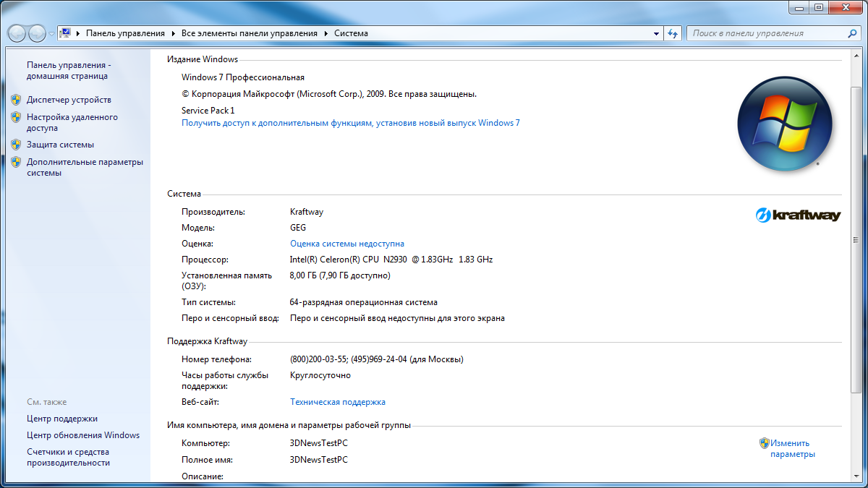Click the Control Panel icon in address bar

click(x=65, y=33)
